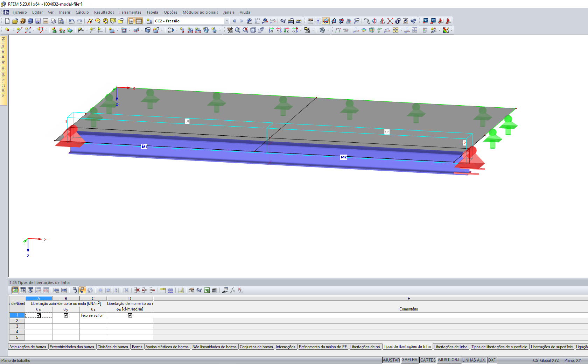Export table to Excel icon
Viewport: 588px width, 364px height.
tap(207, 290)
